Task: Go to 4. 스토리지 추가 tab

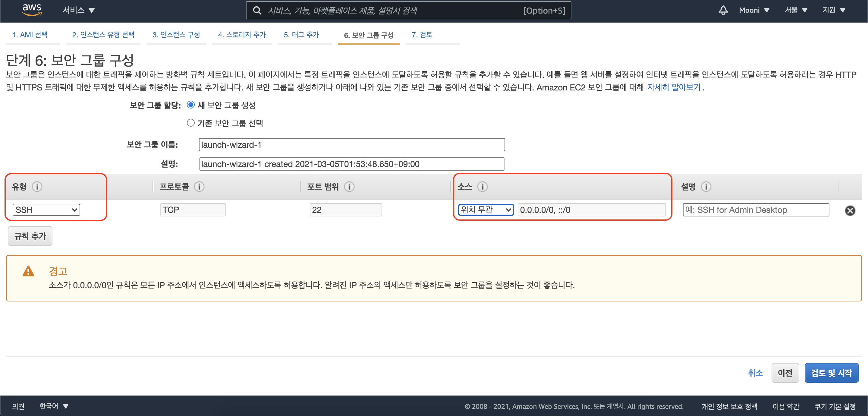Action: [242, 35]
